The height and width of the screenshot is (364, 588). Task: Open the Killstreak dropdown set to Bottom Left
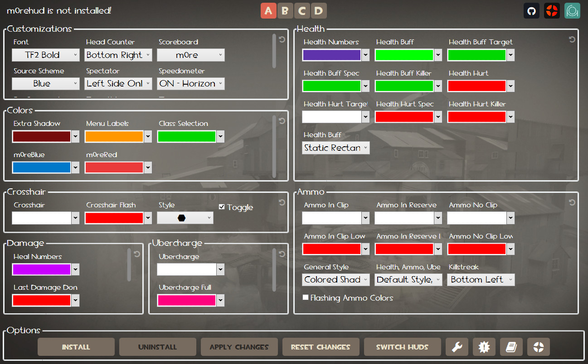481,279
